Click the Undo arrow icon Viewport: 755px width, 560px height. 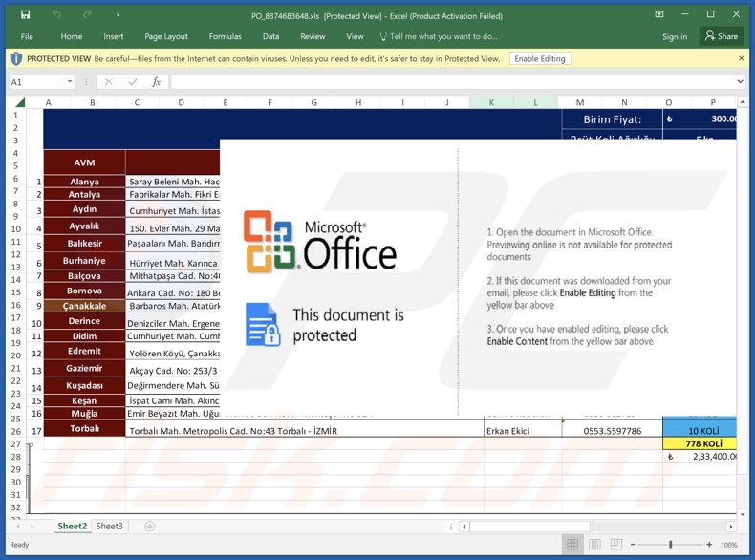click(x=56, y=14)
